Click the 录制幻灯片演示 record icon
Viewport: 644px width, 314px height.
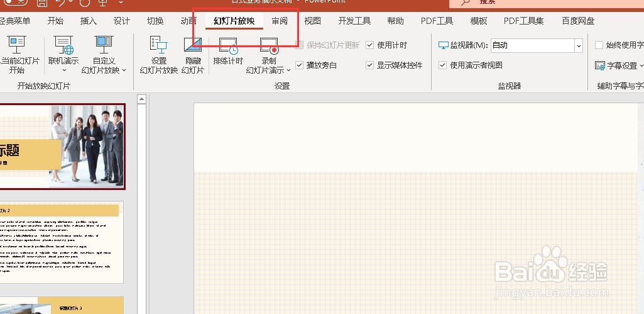[x=269, y=46]
